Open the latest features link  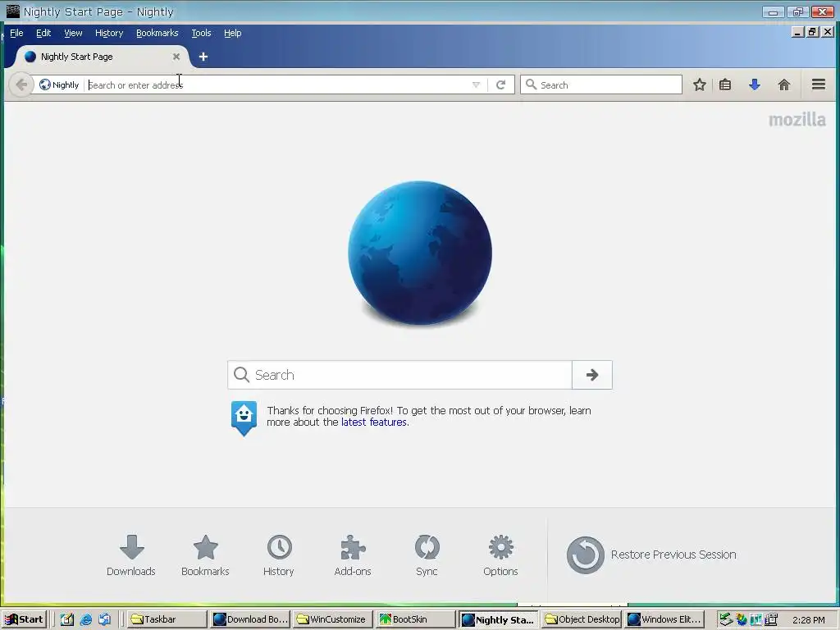point(374,422)
